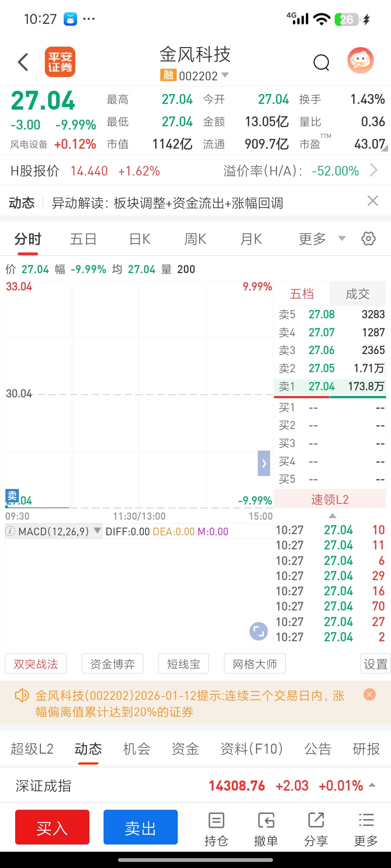Select 卖3 27.06 order row
Viewport: 391px width, 868px height.
(330, 350)
